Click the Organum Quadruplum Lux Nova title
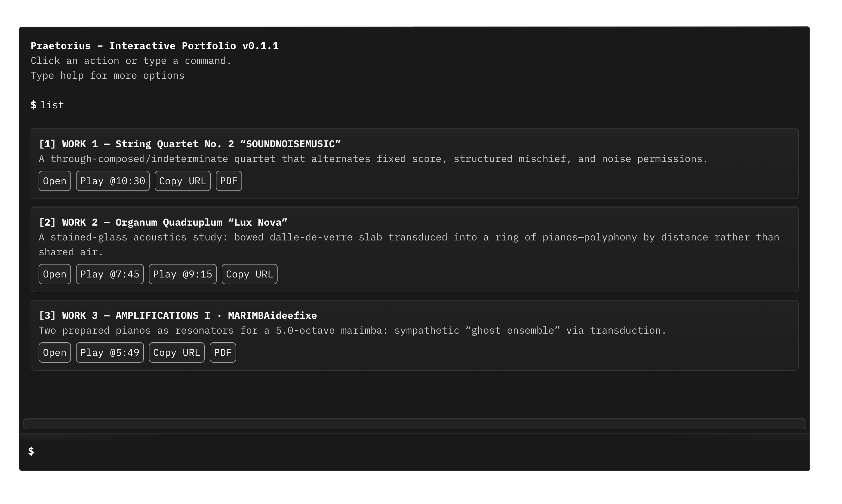This screenshot has width=842, height=504. pos(163,223)
